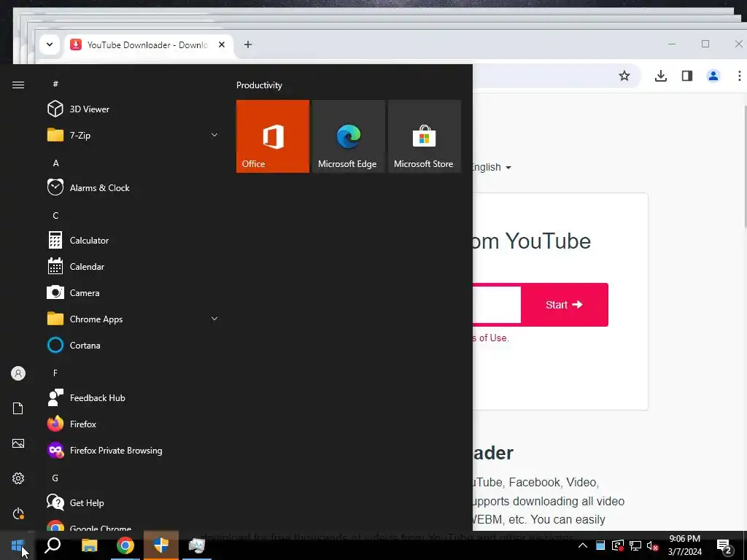Image resolution: width=747 pixels, height=560 pixels.
Task: Open a new Chrome tab
Action: click(x=248, y=44)
